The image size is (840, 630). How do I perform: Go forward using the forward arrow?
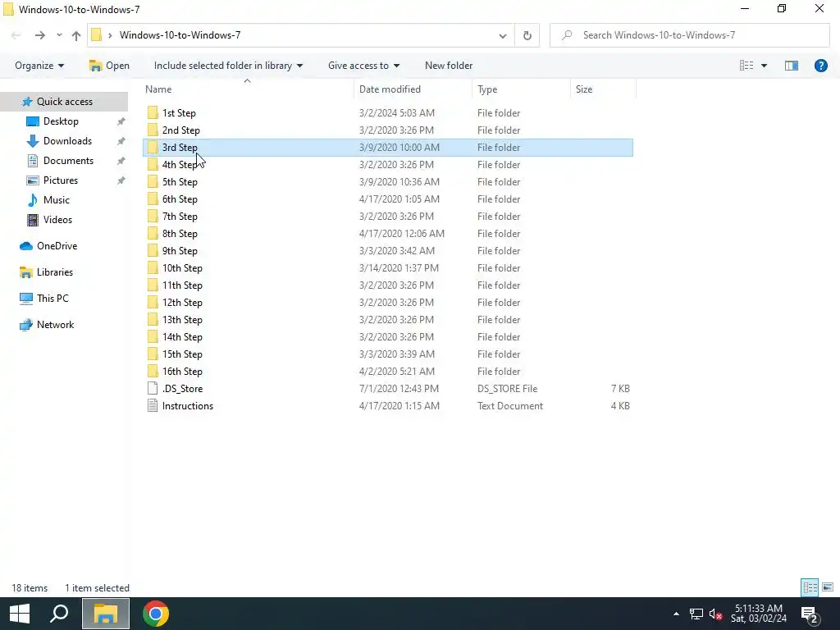click(x=39, y=35)
